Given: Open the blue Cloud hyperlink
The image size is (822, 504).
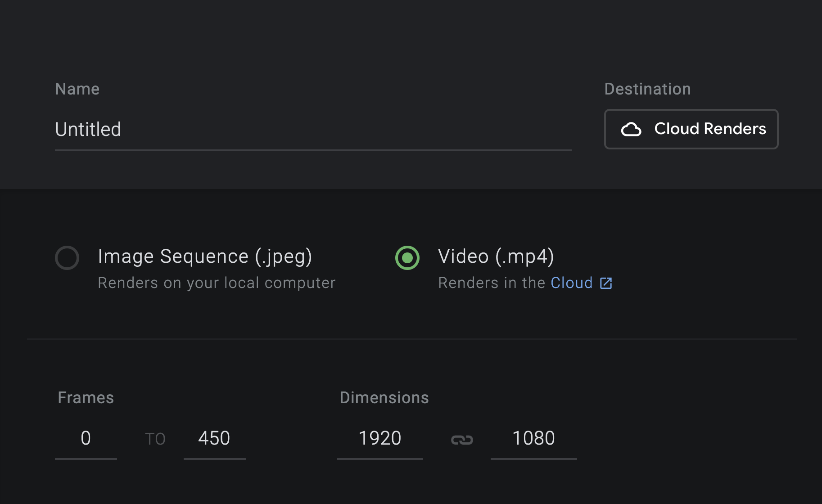Looking at the screenshot, I should point(571,283).
